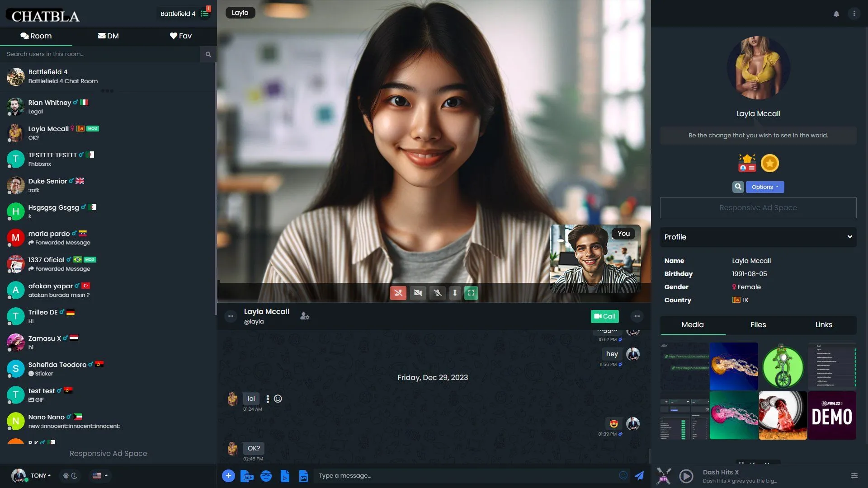
Task: Click blue plus attachment button
Action: coord(228,475)
